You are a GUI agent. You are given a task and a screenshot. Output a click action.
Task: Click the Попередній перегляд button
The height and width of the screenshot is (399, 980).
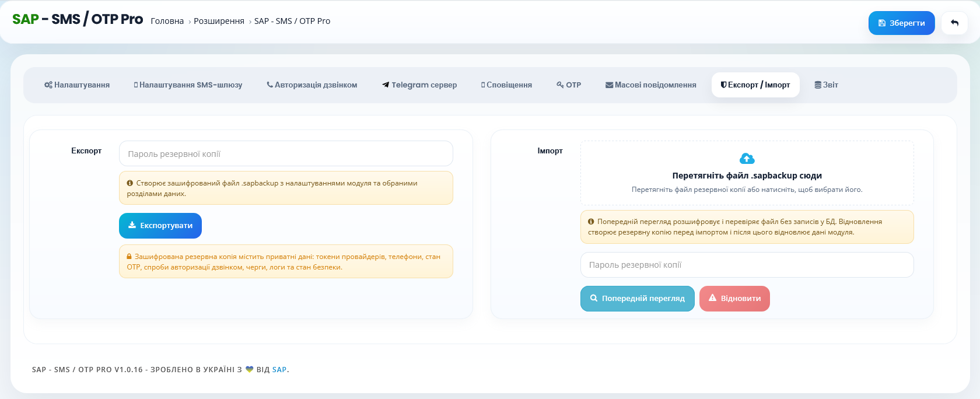[638, 299]
